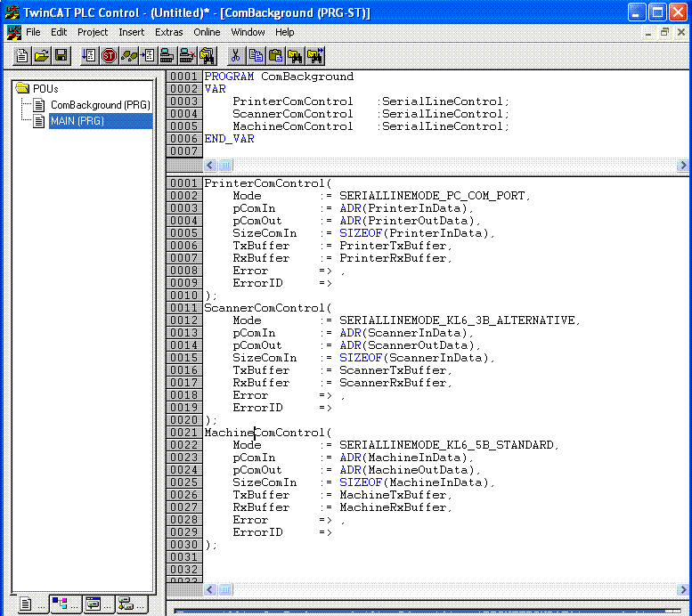Screen dimensions: 692x616
Task: Click PROGRAM keyword on declaration line 0001
Action: (229, 77)
